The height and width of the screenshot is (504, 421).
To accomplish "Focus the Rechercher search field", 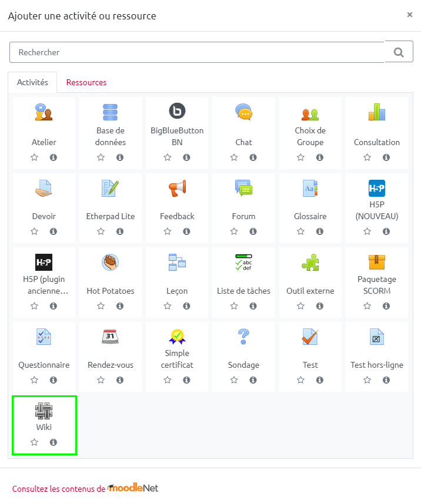I will (x=197, y=52).
